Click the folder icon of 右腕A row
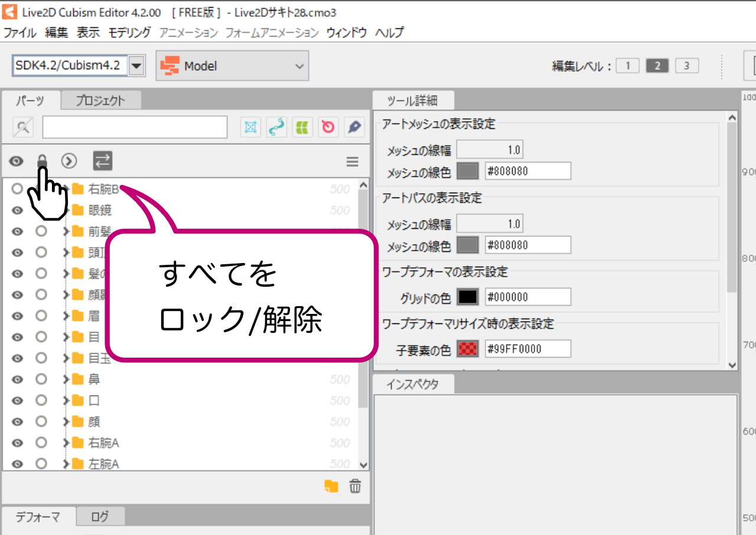This screenshot has width=756, height=535. [x=78, y=443]
